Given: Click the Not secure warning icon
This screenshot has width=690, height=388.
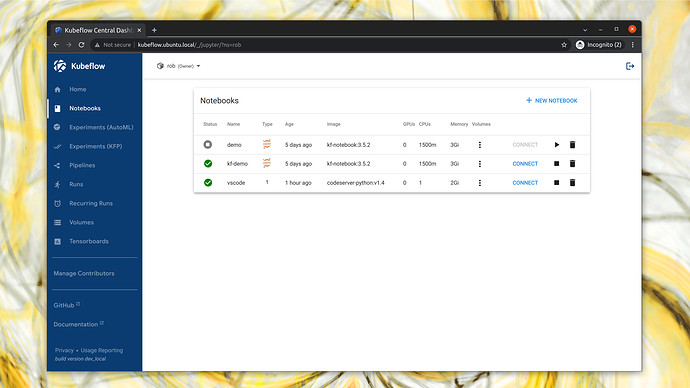Looking at the screenshot, I should pyautogui.click(x=97, y=45).
